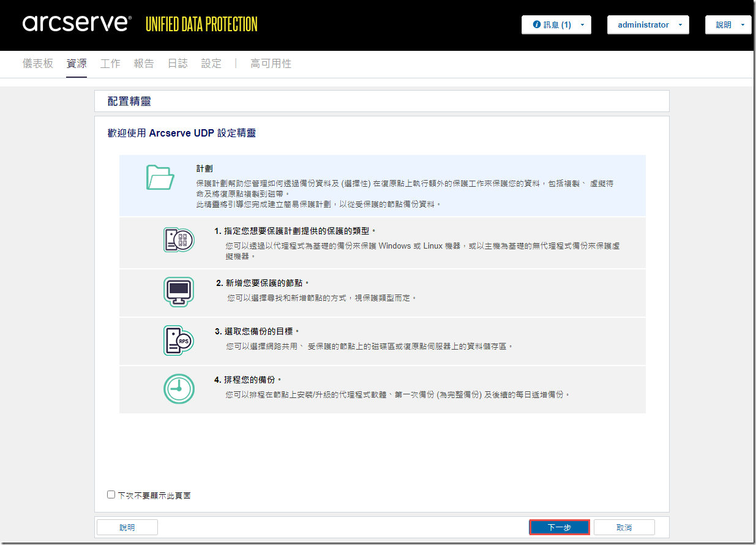Click the green folder plan icon
The image size is (756, 545).
160,178
